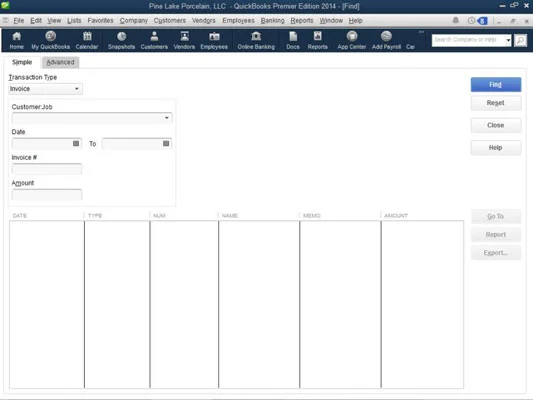Click the reminders bell icon
The image size is (533, 400).
click(455, 20)
